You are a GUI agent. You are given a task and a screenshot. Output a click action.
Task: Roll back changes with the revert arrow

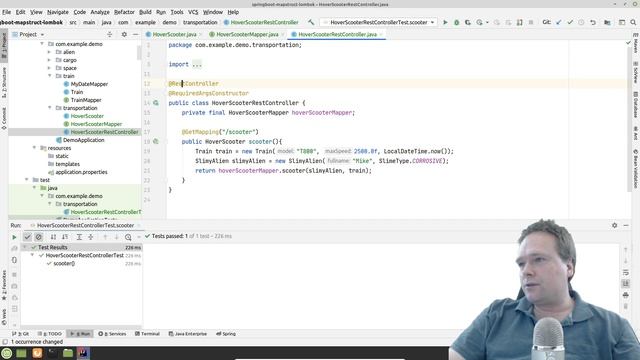pyautogui.click(x=593, y=22)
